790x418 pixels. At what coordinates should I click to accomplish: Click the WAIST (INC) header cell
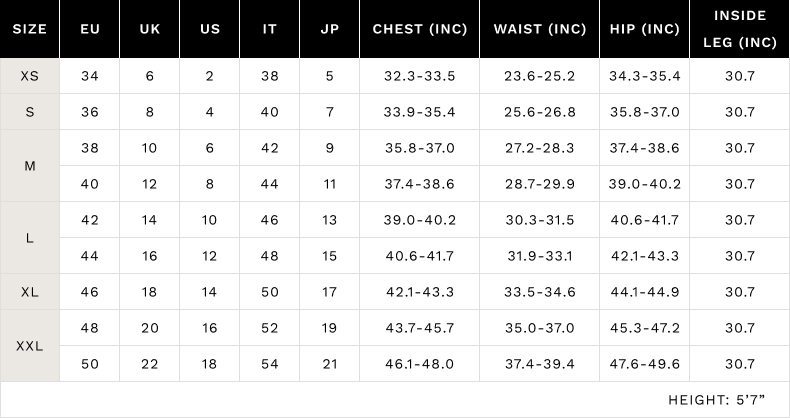[x=540, y=29]
